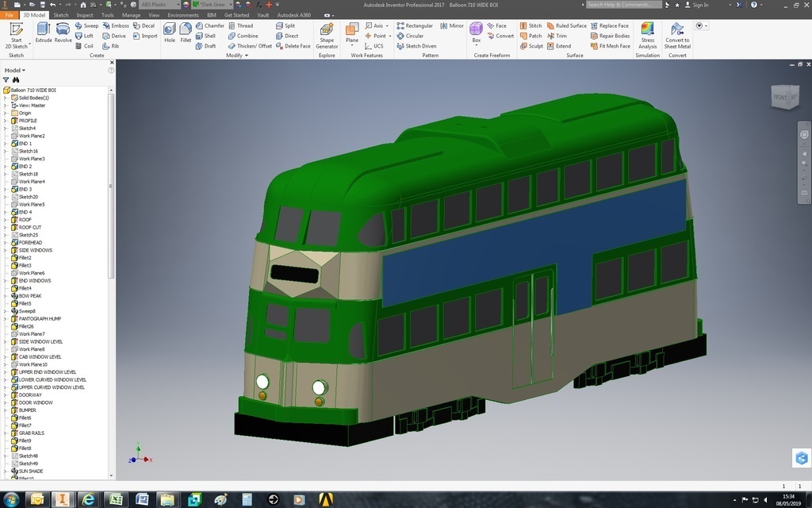Click the Search Help & Commands field

pos(623,5)
